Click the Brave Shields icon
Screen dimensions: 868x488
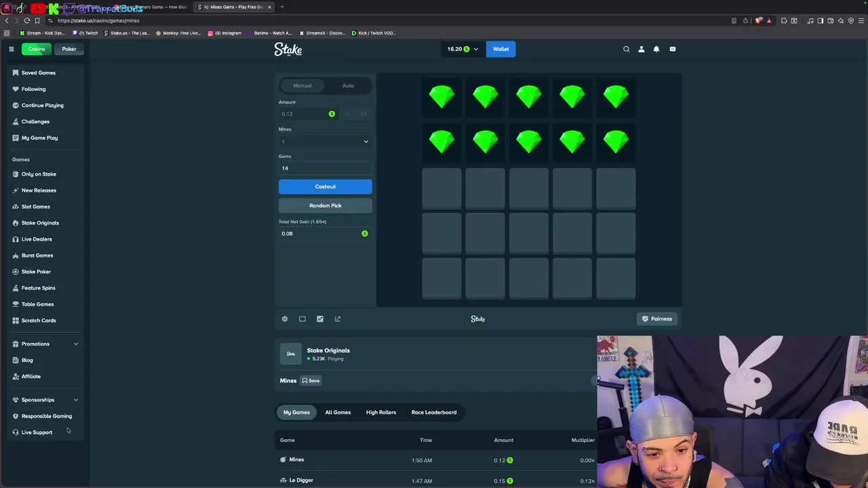758,20
